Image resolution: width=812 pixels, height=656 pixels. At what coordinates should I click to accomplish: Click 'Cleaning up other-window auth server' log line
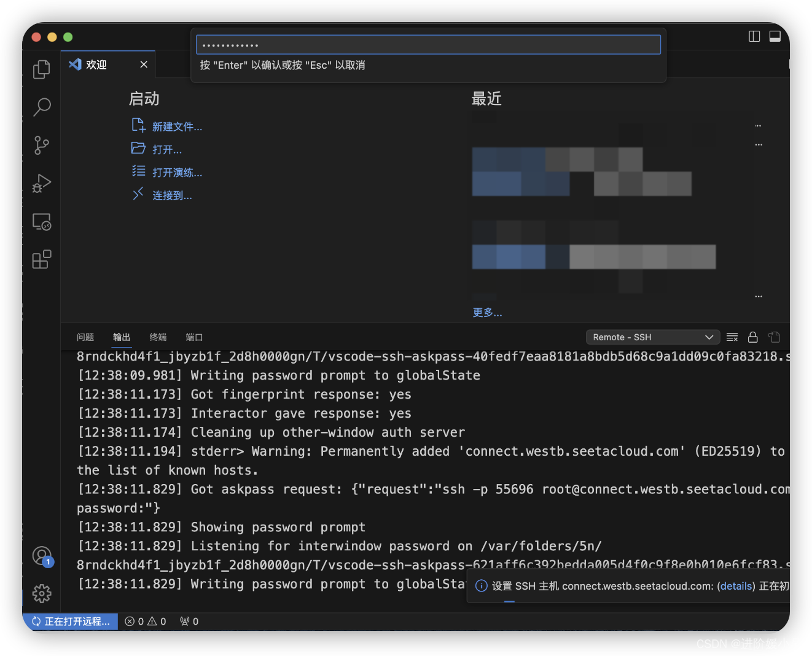[x=271, y=432]
